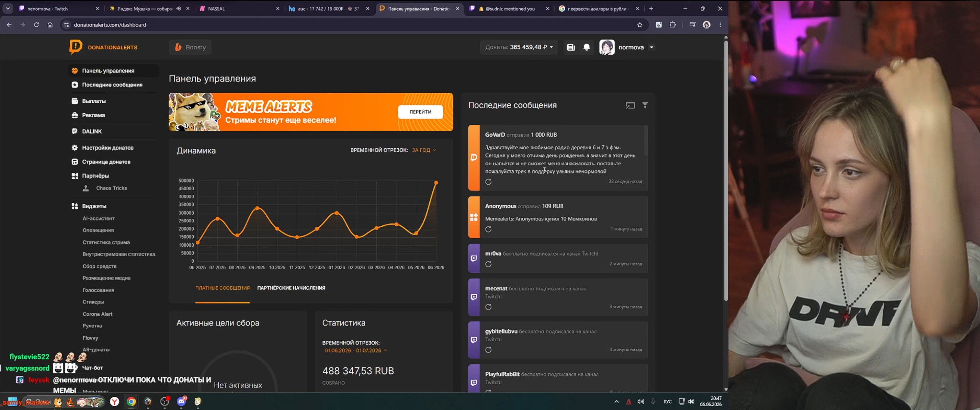This screenshot has width=980, height=410.
Task: Open Внутристримовая статистика widget
Action: (119, 254)
